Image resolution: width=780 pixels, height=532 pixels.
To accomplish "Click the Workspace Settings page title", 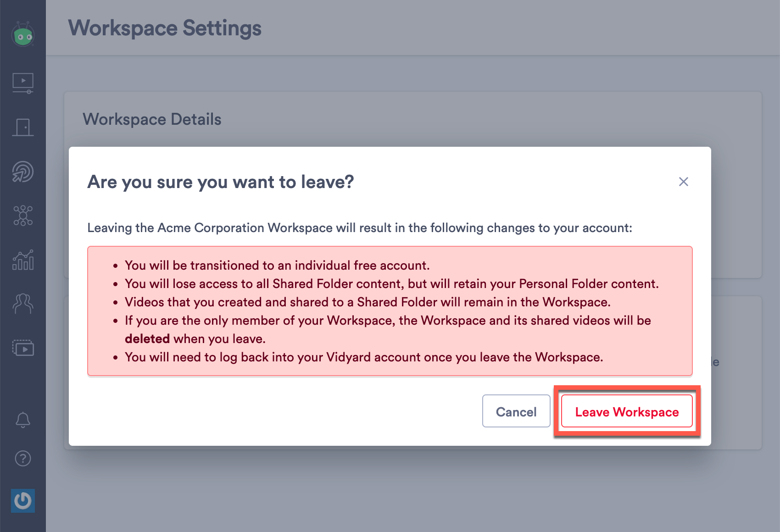I will (165, 28).
